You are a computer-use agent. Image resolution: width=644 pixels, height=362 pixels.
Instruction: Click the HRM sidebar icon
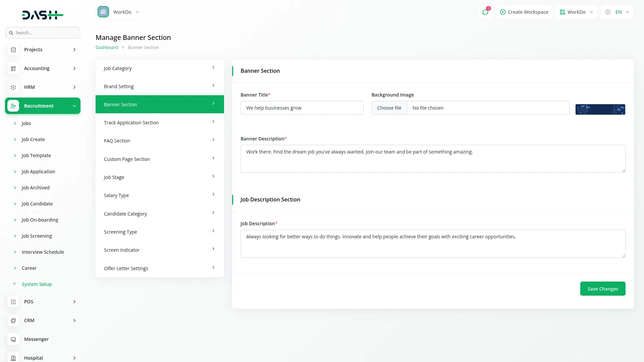pos(13,87)
